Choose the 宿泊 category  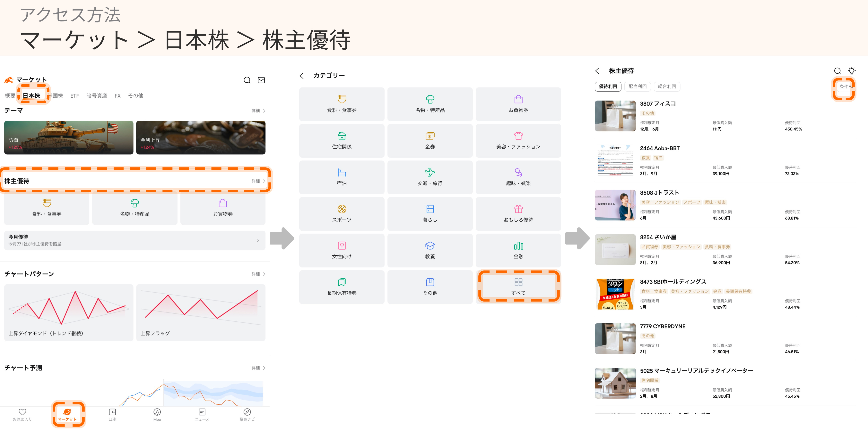(x=342, y=177)
